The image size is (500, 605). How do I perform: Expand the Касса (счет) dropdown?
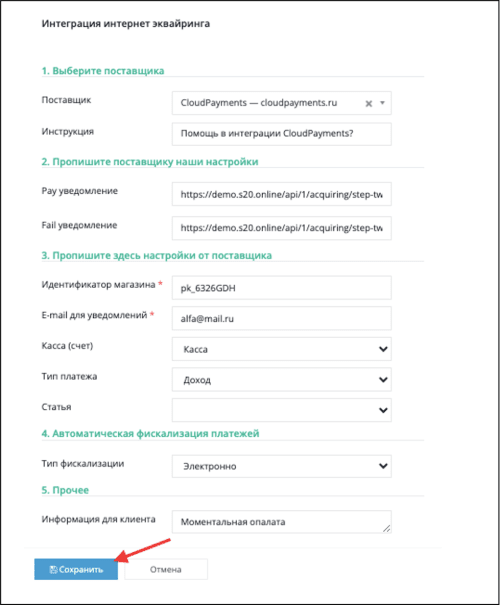(x=282, y=349)
